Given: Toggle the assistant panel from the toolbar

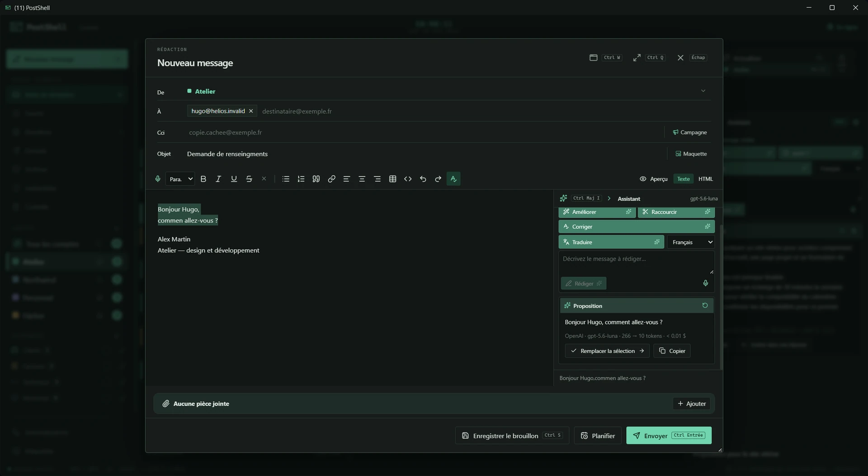Looking at the screenshot, I should [x=453, y=179].
